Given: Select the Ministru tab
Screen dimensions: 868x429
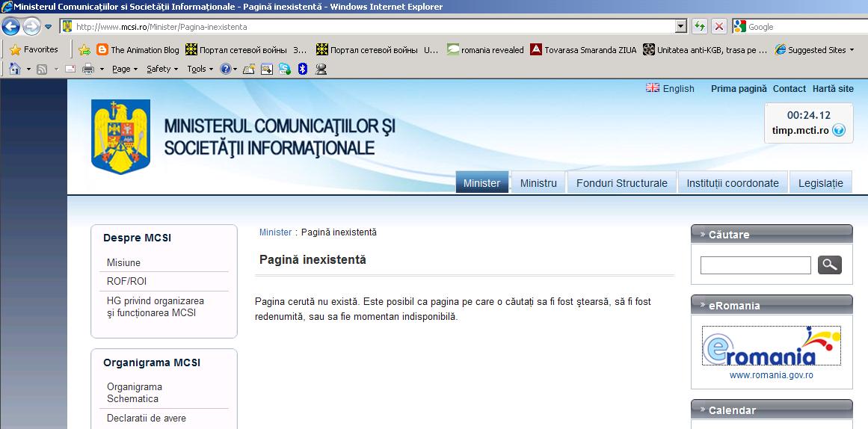Looking at the screenshot, I should (538, 182).
